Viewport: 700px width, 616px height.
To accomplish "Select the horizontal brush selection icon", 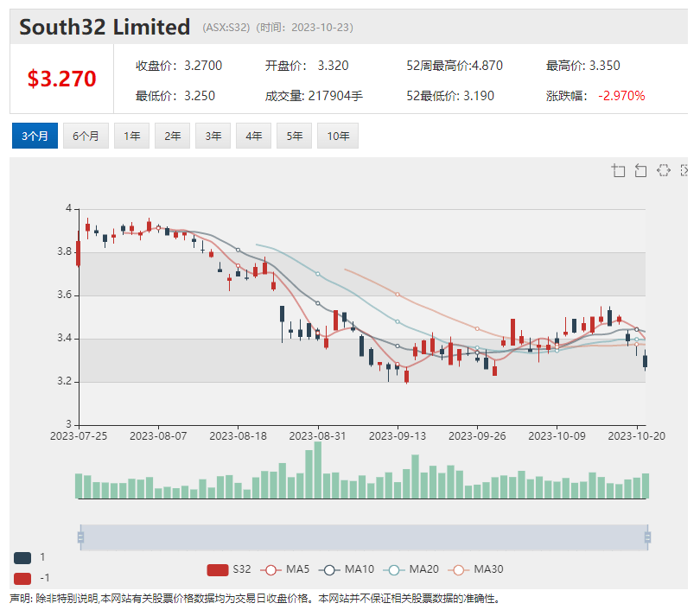I will tap(663, 170).
